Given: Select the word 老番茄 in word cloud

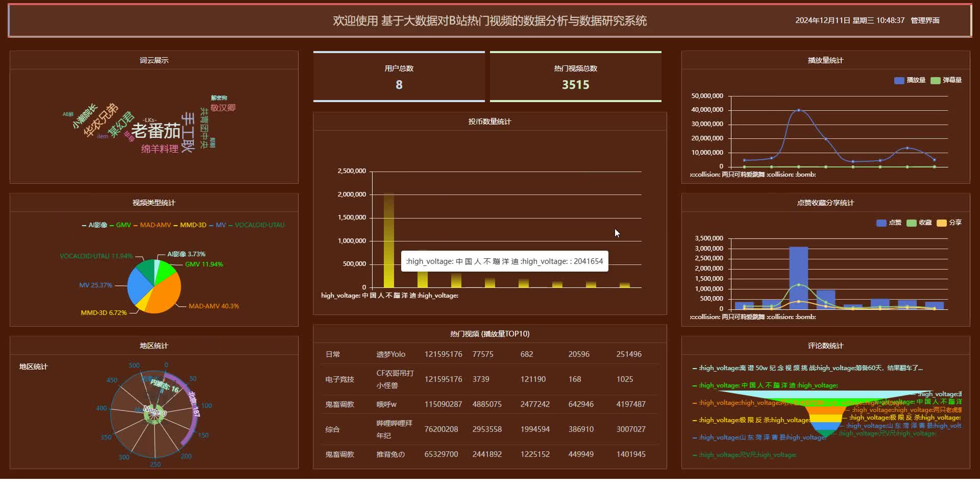Looking at the screenshot, I should (156, 131).
